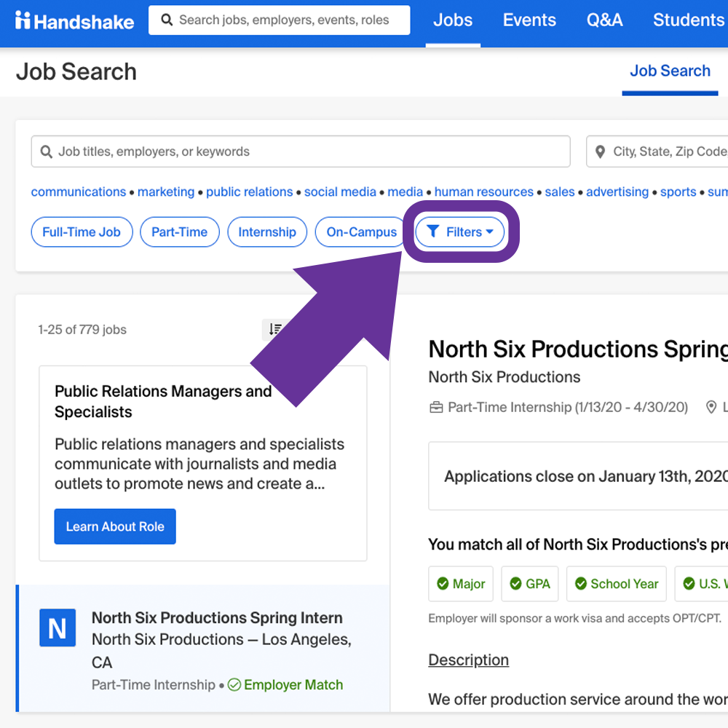
Task: Select the Job Search sub-tab
Action: coord(670,71)
